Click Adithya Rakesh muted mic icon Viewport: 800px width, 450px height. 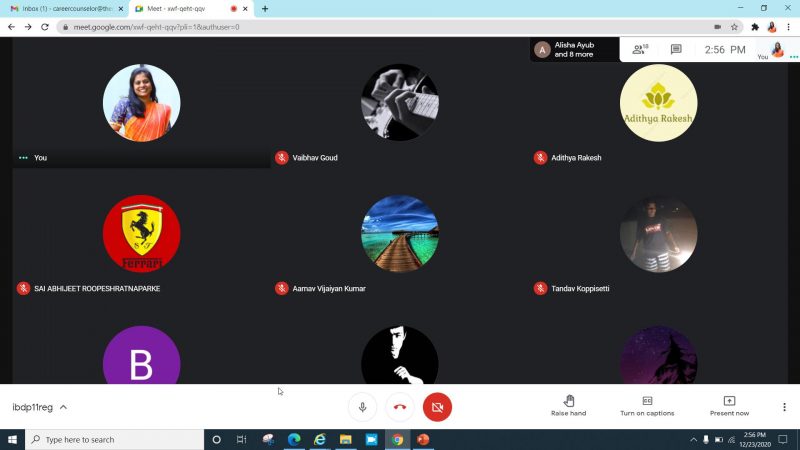click(540, 158)
